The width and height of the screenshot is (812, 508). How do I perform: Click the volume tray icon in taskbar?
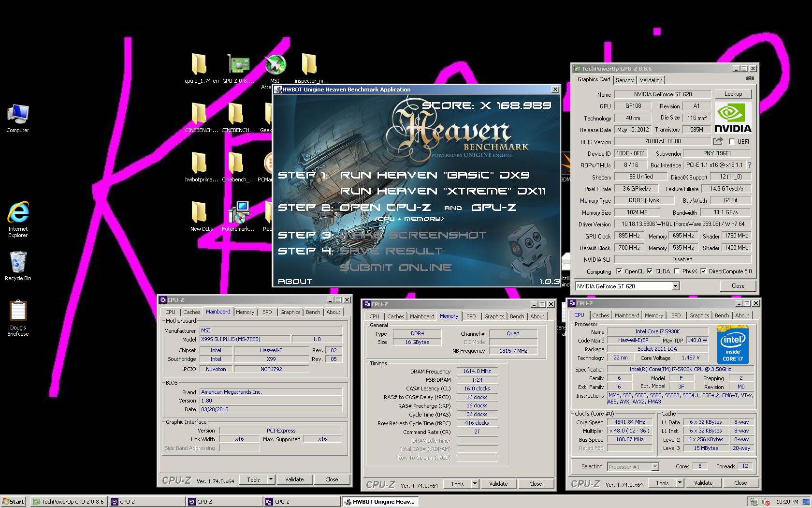(x=766, y=502)
